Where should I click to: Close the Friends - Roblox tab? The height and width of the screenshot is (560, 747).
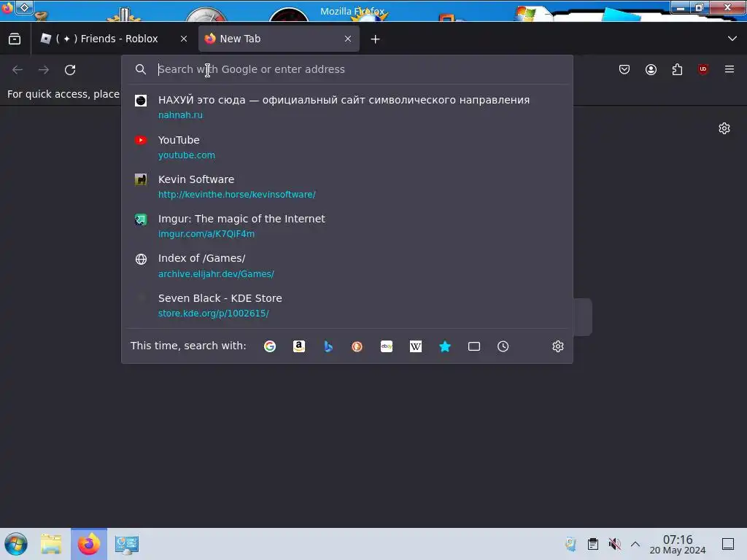click(x=184, y=39)
